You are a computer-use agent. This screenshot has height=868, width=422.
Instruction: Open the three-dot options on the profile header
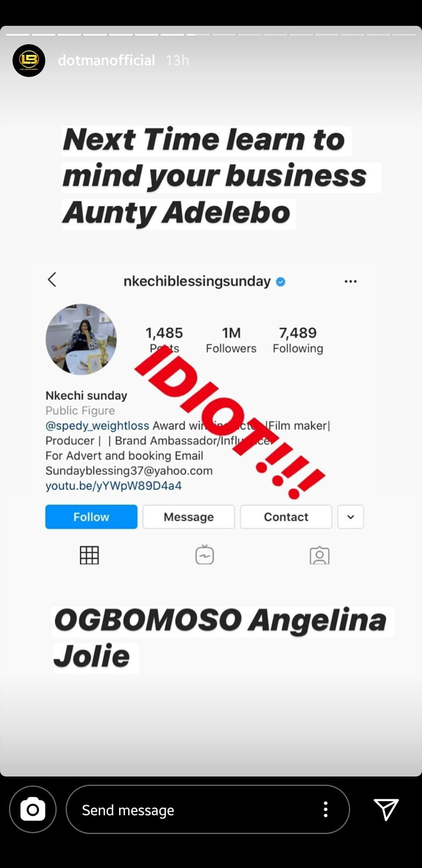[x=350, y=281]
